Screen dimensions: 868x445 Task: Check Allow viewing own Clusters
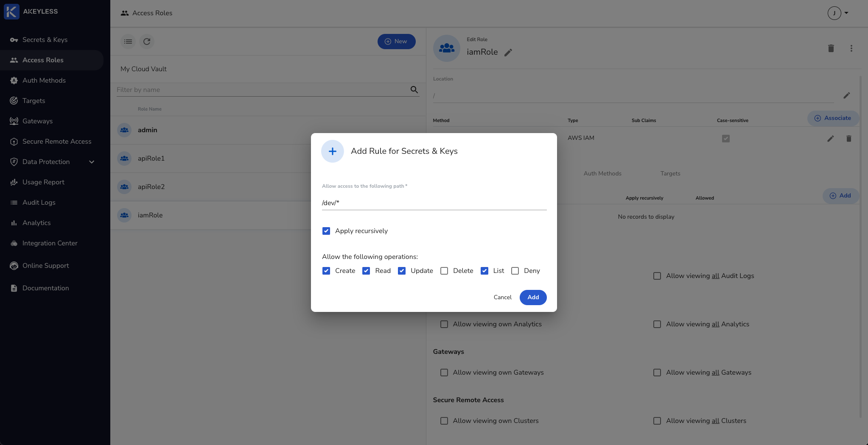[444, 421]
